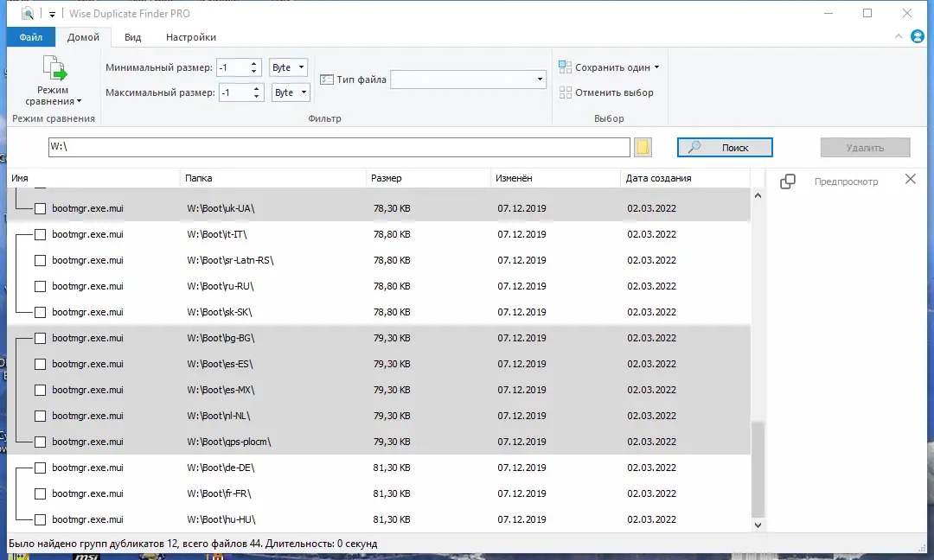
Task: Click the Wise Duplicate Finder app icon
Action: (28, 13)
